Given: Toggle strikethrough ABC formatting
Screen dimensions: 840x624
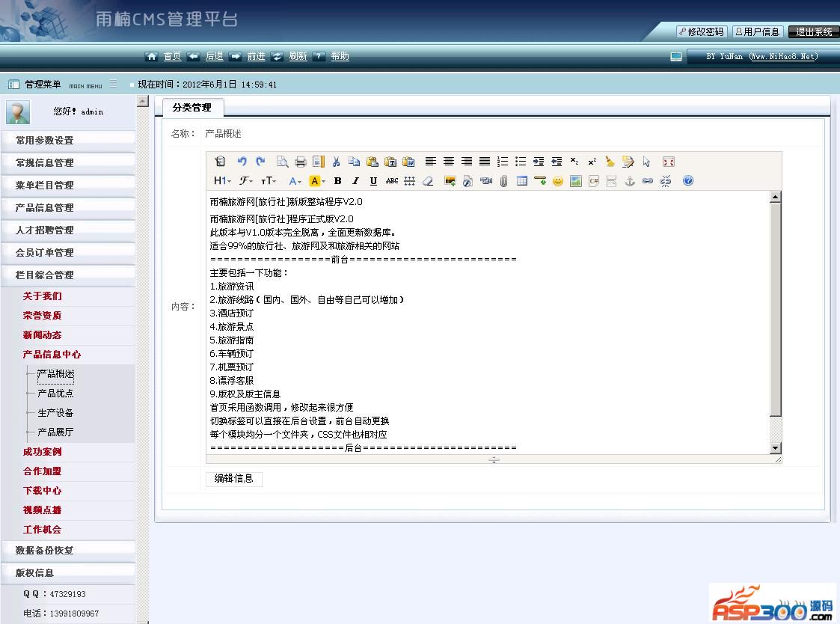Looking at the screenshot, I should point(392,180).
